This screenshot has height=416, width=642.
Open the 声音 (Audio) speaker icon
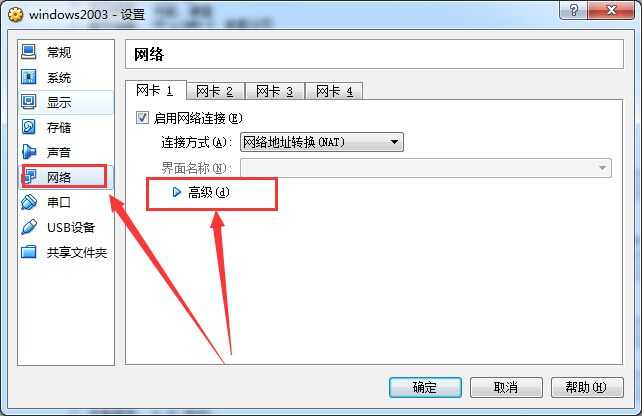[29, 152]
